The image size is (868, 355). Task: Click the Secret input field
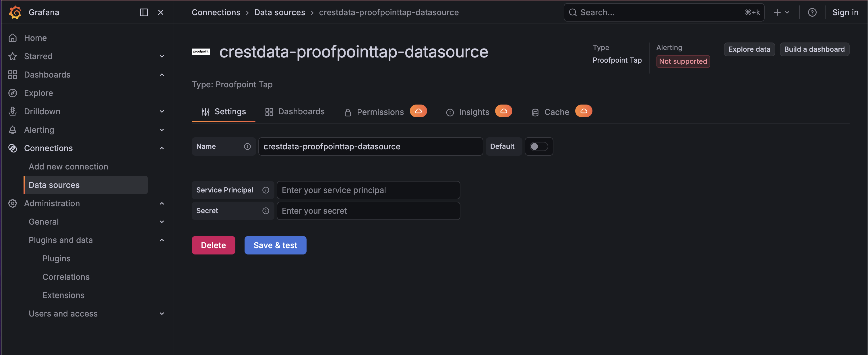(368, 211)
